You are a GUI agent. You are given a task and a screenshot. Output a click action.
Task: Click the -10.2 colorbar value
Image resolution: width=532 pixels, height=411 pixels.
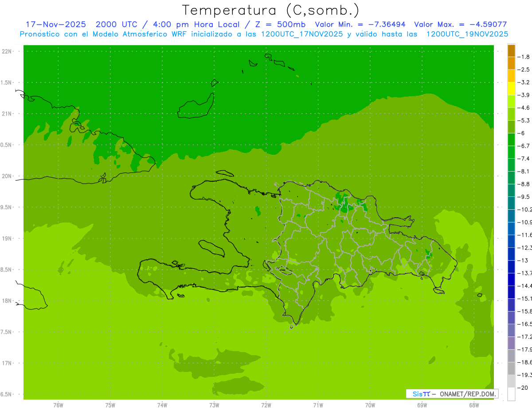[525, 209]
